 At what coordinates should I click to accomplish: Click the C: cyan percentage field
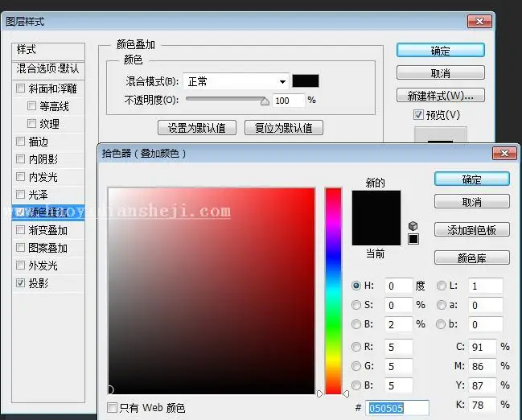point(482,347)
